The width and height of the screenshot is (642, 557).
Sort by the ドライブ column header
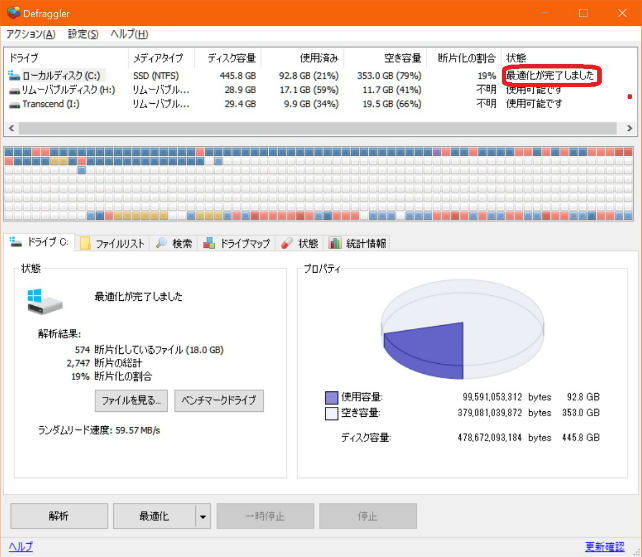point(66,58)
